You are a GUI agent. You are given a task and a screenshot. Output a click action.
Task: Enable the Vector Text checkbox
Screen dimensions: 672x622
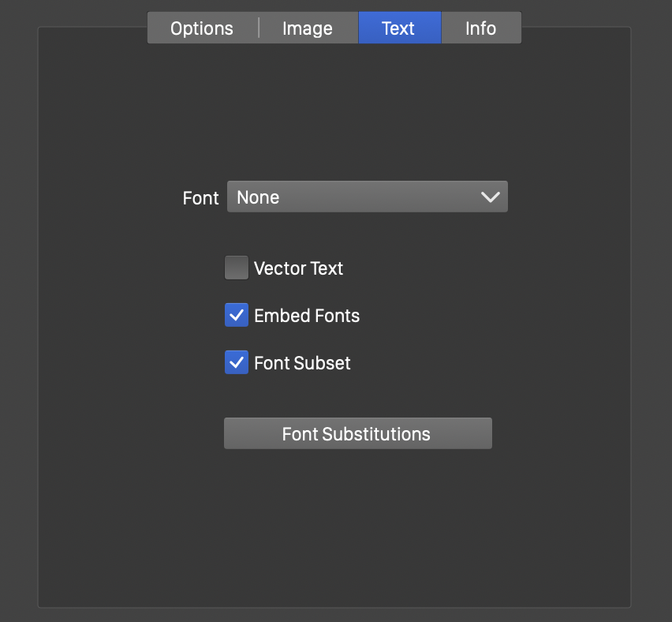237,268
